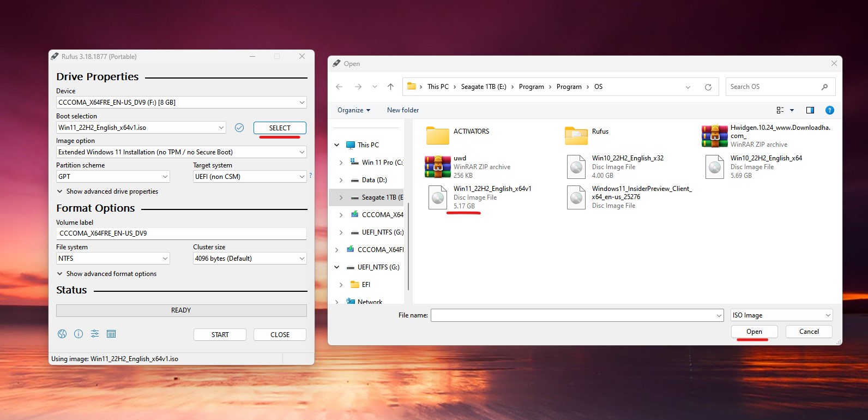Open the address bar previous locations dropdown

coord(688,87)
